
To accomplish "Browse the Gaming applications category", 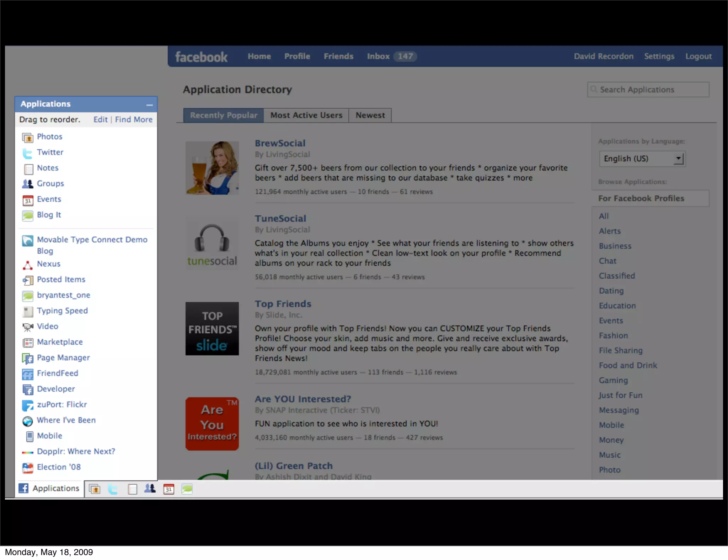I will [613, 380].
